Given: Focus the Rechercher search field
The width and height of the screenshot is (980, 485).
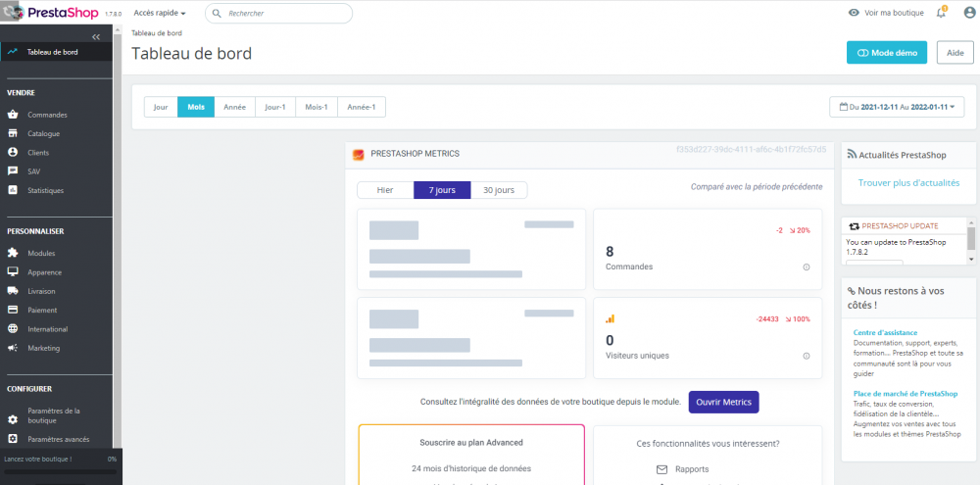Looking at the screenshot, I should (284, 14).
